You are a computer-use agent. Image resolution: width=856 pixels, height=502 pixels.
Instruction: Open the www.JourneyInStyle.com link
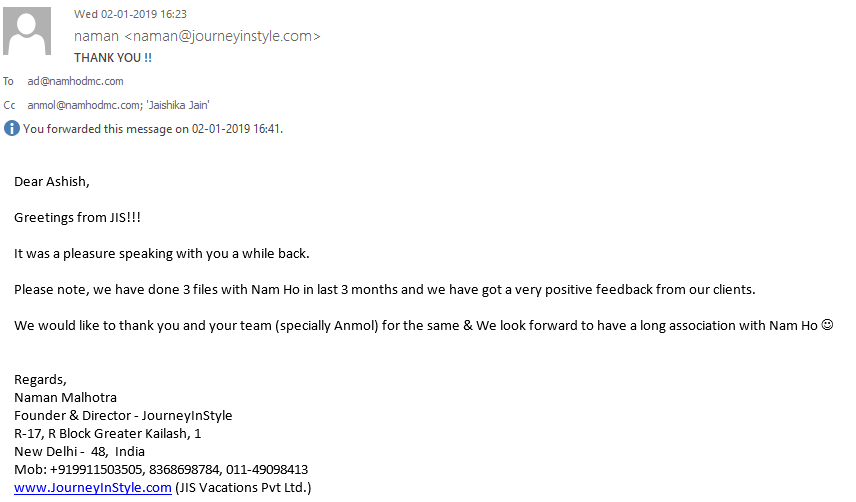point(93,487)
